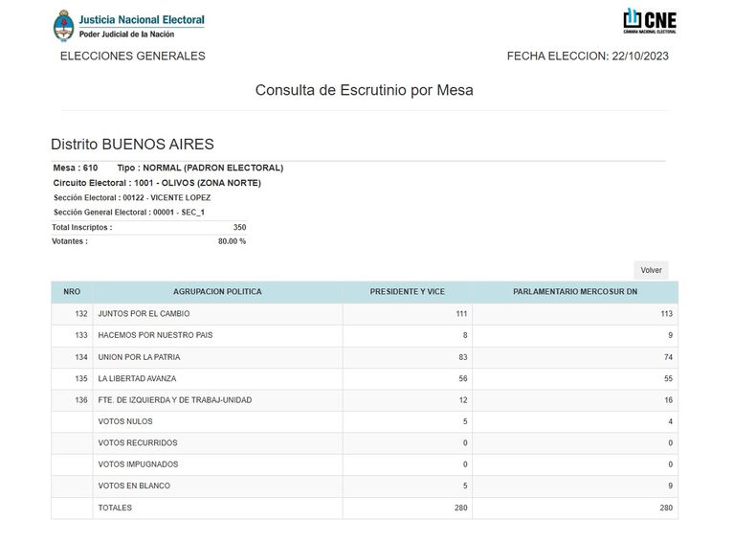Click presidente value 0 for Votos Impugnados

pos(465,464)
